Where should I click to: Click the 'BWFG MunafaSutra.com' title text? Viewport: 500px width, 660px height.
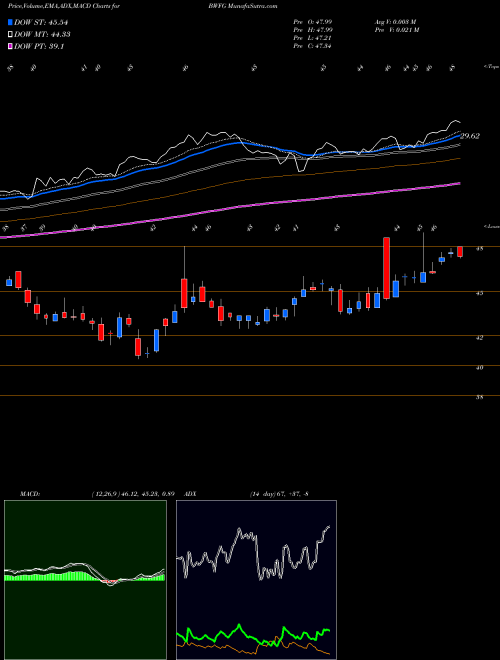coord(242,6)
